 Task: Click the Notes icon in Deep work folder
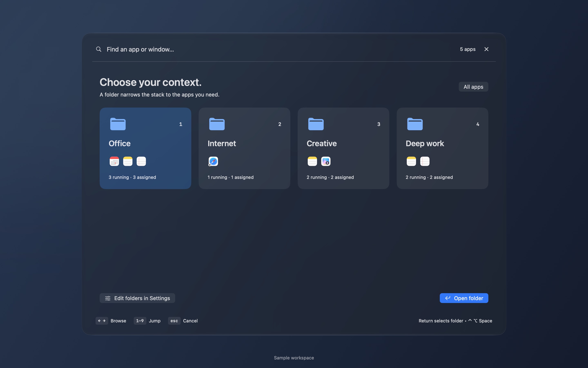coord(411,161)
